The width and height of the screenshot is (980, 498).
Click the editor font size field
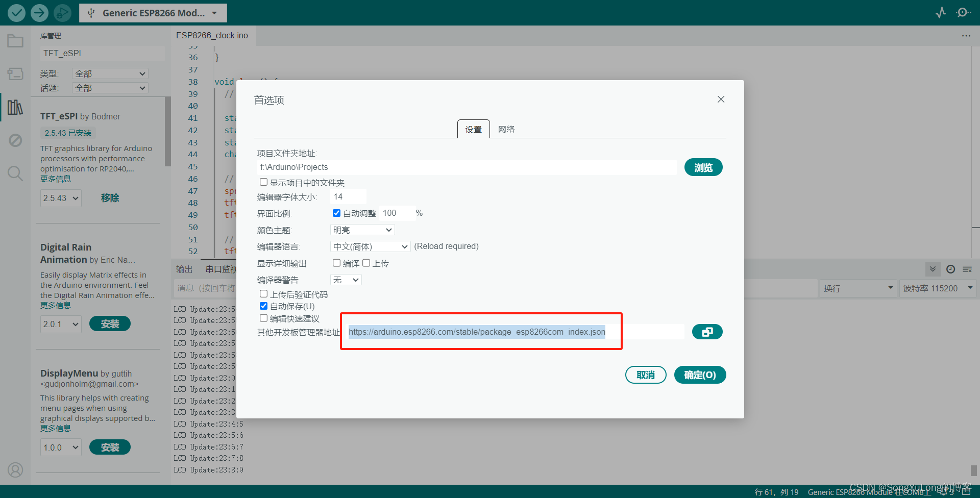tap(348, 197)
